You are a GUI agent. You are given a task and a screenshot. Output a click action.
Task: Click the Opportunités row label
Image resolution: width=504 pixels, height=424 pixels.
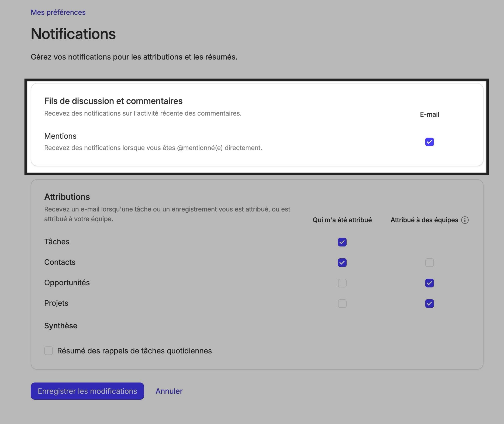coord(67,283)
